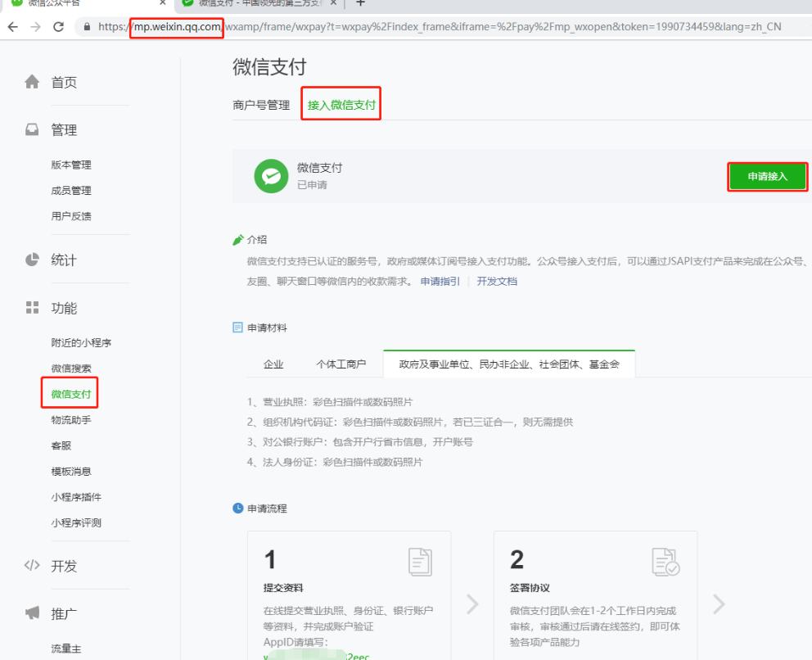Open 版本管理 in the sidebar
This screenshot has width=812, height=660.
click(x=71, y=165)
